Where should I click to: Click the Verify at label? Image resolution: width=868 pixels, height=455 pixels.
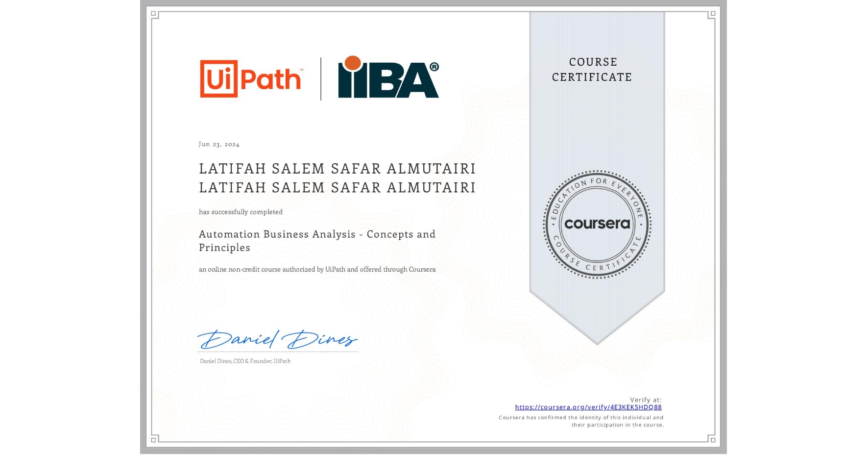pos(646,399)
